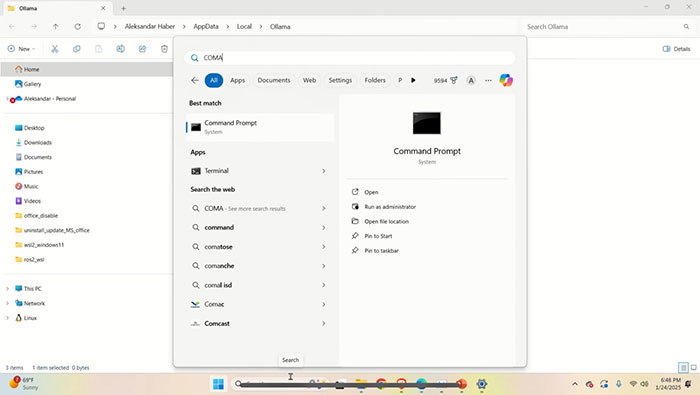The height and width of the screenshot is (395, 700).
Task: Click the account avatar A in search panel
Action: point(471,80)
